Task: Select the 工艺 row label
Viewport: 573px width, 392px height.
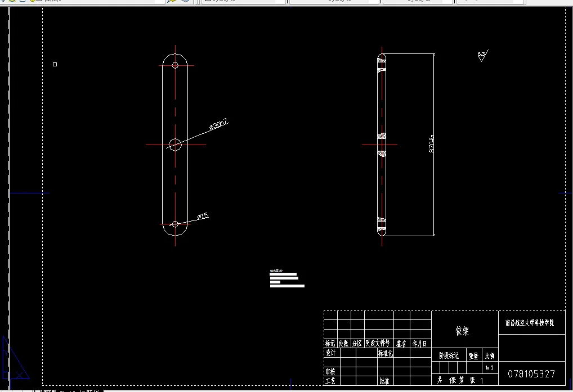Action: tap(330, 381)
